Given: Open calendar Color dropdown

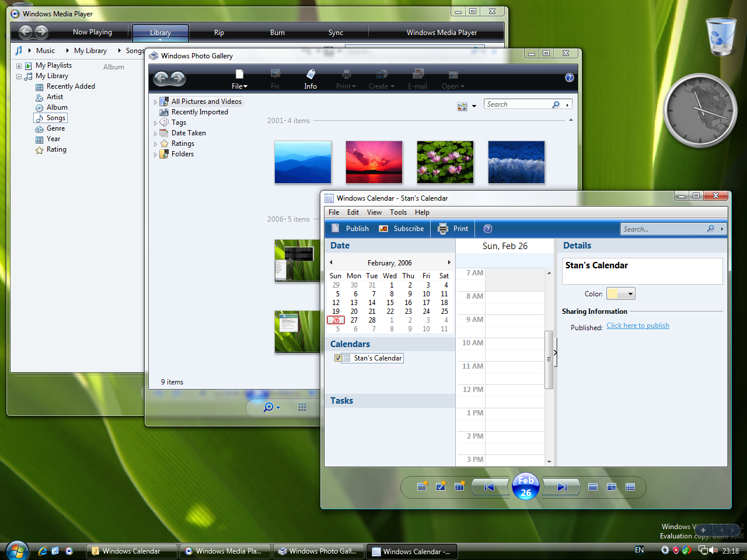Looking at the screenshot, I should click(620, 294).
